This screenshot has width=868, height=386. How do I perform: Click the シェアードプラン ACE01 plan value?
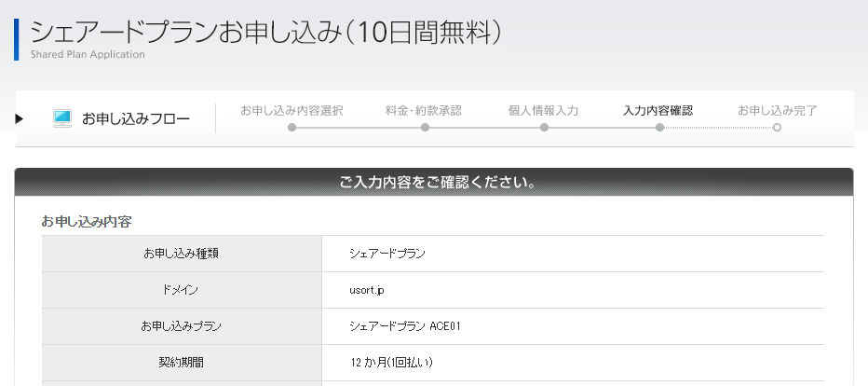click(405, 326)
